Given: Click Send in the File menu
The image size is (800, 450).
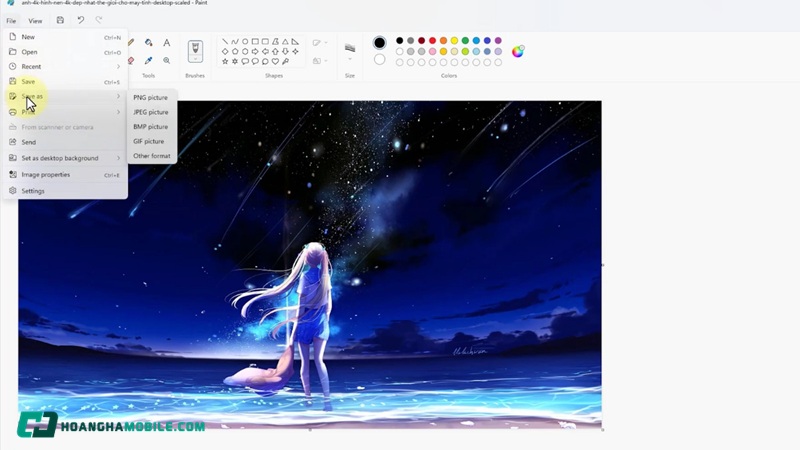Looking at the screenshot, I should pyautogui.click(x=65, y=142).
